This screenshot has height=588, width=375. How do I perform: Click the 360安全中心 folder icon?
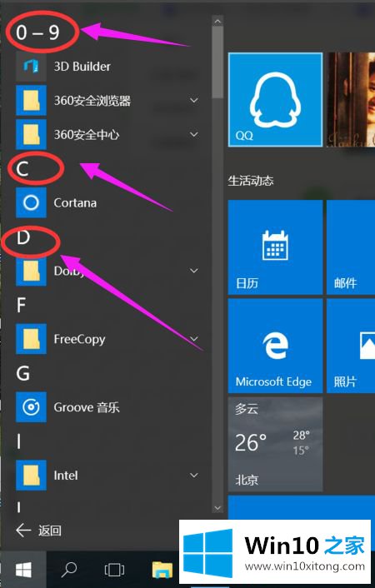coord(31,134)
